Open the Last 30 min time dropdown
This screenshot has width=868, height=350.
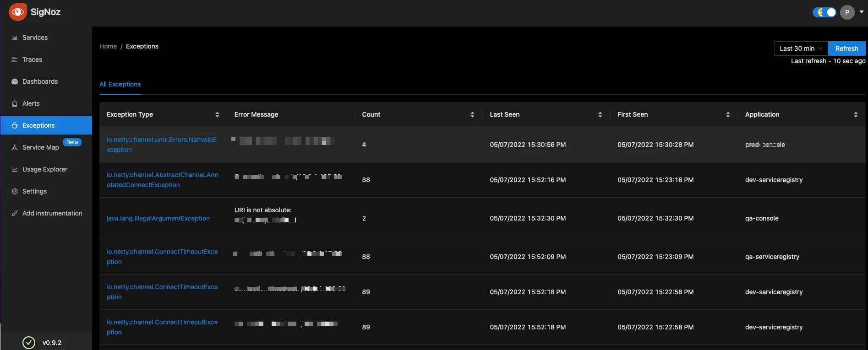point(801,48)
